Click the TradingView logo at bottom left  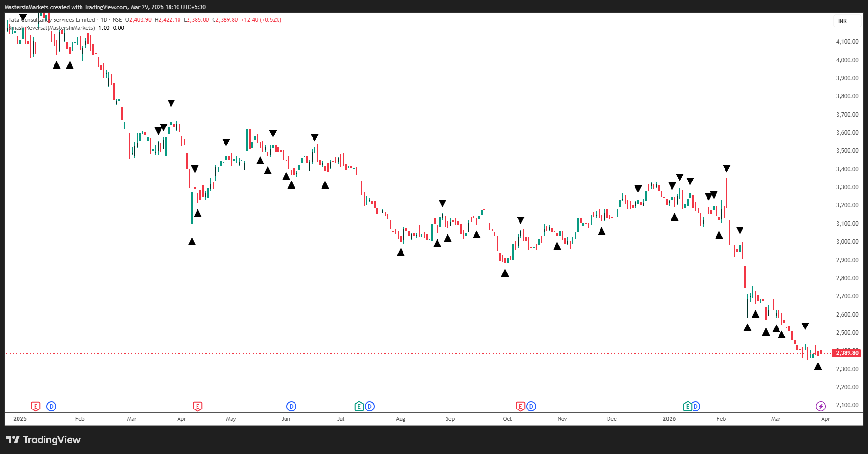pos(43,440)
